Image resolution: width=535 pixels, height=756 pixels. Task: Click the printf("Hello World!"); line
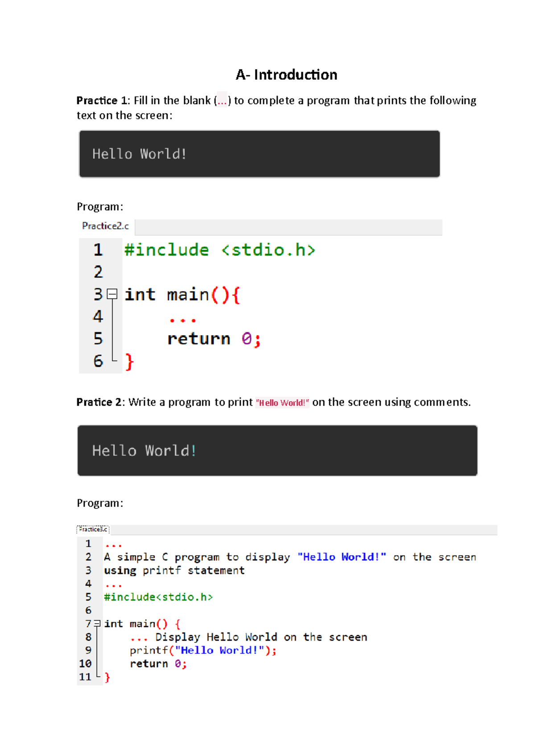pyautogui.click(x=203, y=650)
